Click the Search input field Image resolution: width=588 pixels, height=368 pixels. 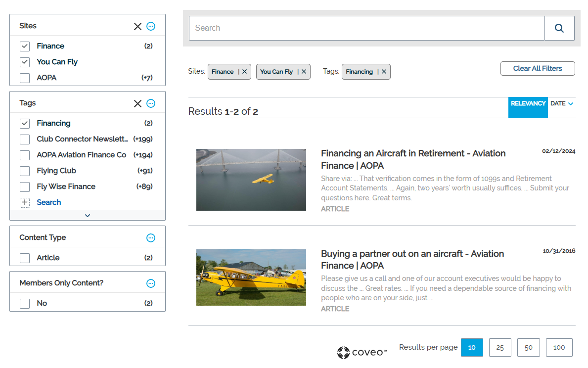pyautogui.click(x=367, y=28)
